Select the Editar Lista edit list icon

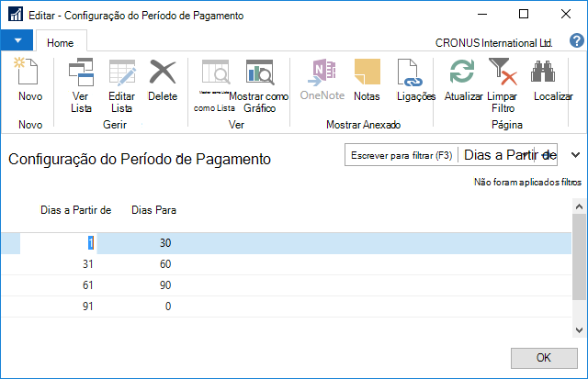122,72
